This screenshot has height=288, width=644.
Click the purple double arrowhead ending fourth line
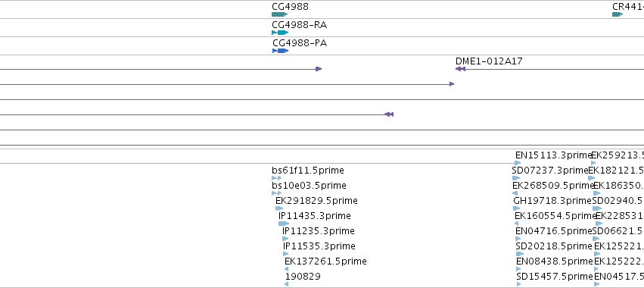point(389,114)
